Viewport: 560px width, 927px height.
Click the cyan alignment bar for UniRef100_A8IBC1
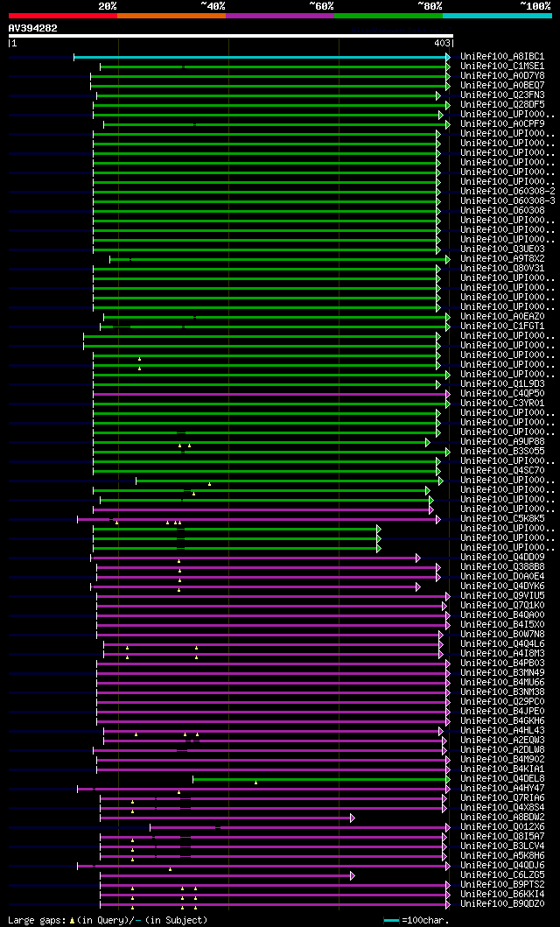tap(260, 57)
